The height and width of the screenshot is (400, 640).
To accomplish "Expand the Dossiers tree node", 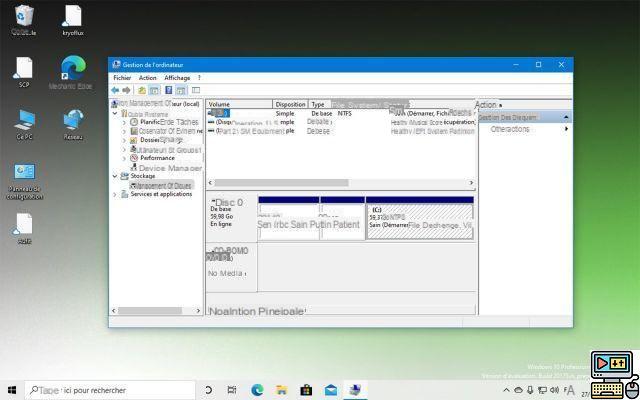I will [x=124, y=140].
